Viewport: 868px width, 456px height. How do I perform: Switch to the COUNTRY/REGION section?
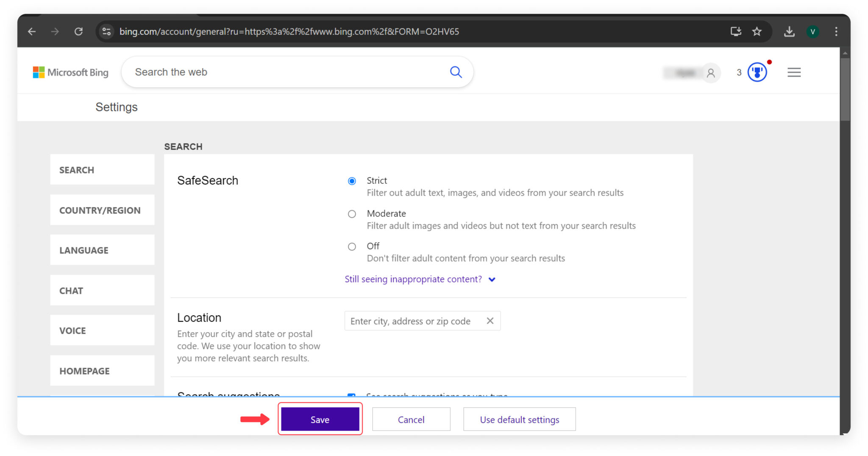point(102,210)
